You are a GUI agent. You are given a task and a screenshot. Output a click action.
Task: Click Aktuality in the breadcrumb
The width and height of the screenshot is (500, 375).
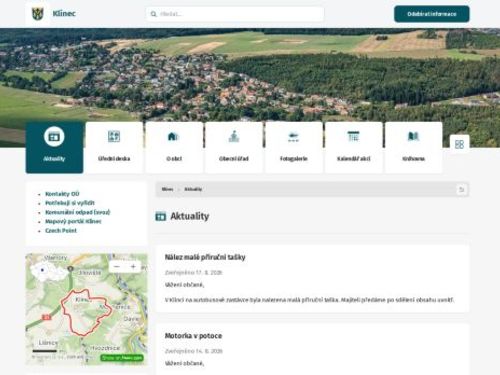(x=193, y=189)
